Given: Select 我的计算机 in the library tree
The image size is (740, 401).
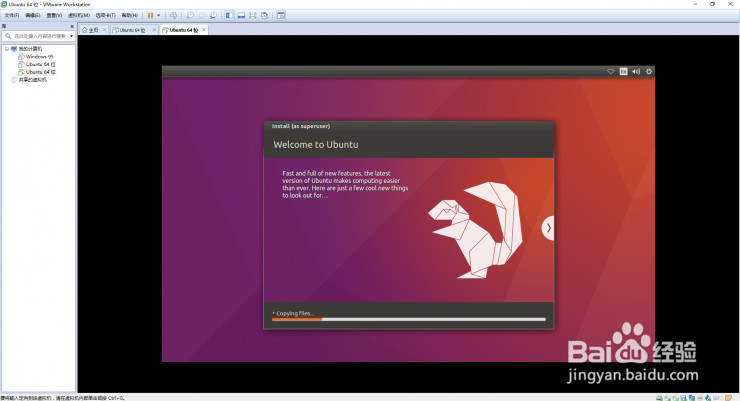Looking at the screenshot, I should [x=30, y=49].
